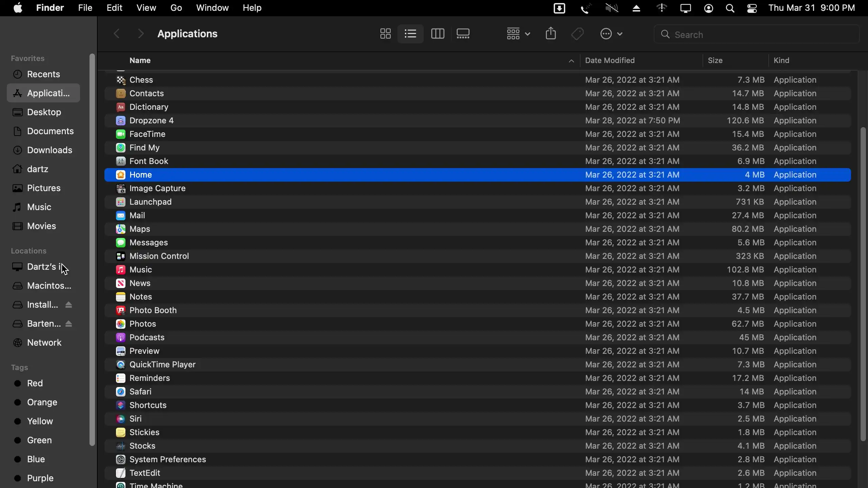Open Downloads folder in sidebar
Image resolution: width=868 pixels, height=488 pixels.
[49, 150]
